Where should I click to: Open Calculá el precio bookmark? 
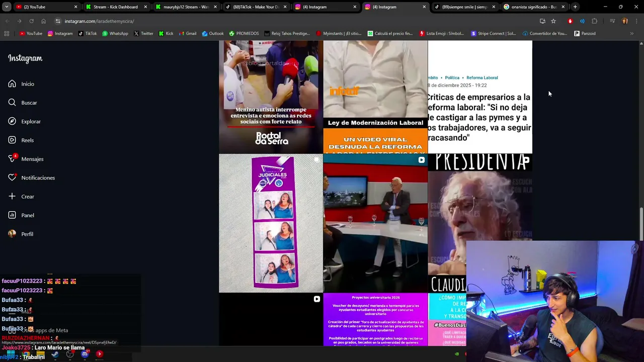tap(390, 34)
